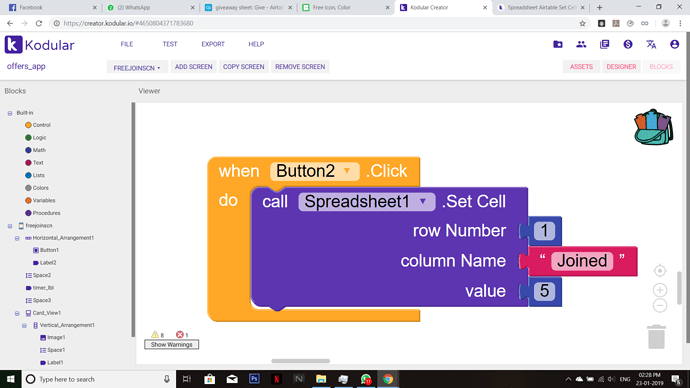Click ADD SCREEN button
The image size is (690, 388).
click(x=194, y=67)
